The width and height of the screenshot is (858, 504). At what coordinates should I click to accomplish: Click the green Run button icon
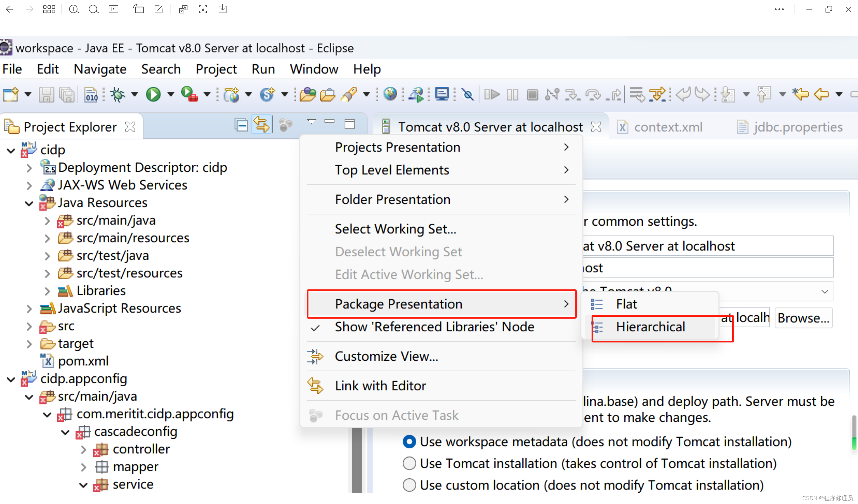(153, 94)
